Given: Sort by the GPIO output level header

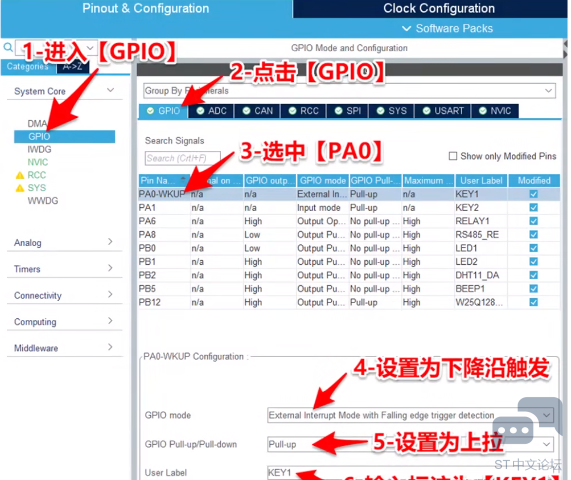Looking at the screenshot, I should tap(270, 181).
